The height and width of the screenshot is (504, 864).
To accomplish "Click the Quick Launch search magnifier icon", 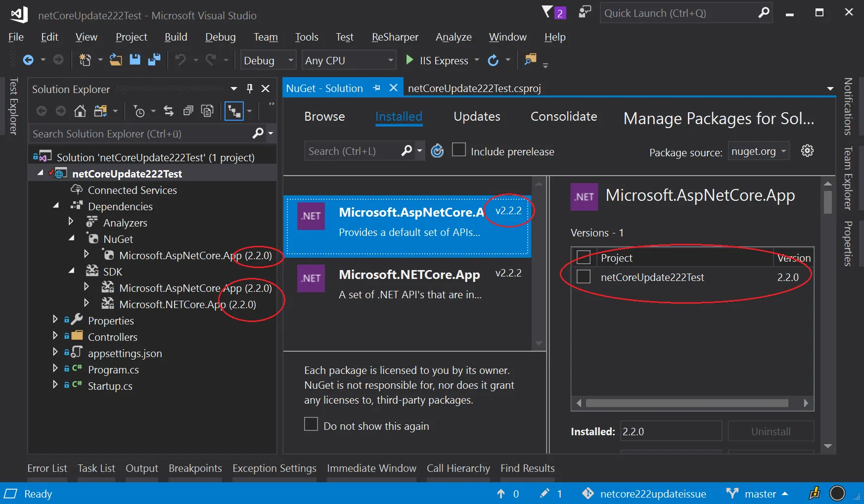I will (764, 12).
